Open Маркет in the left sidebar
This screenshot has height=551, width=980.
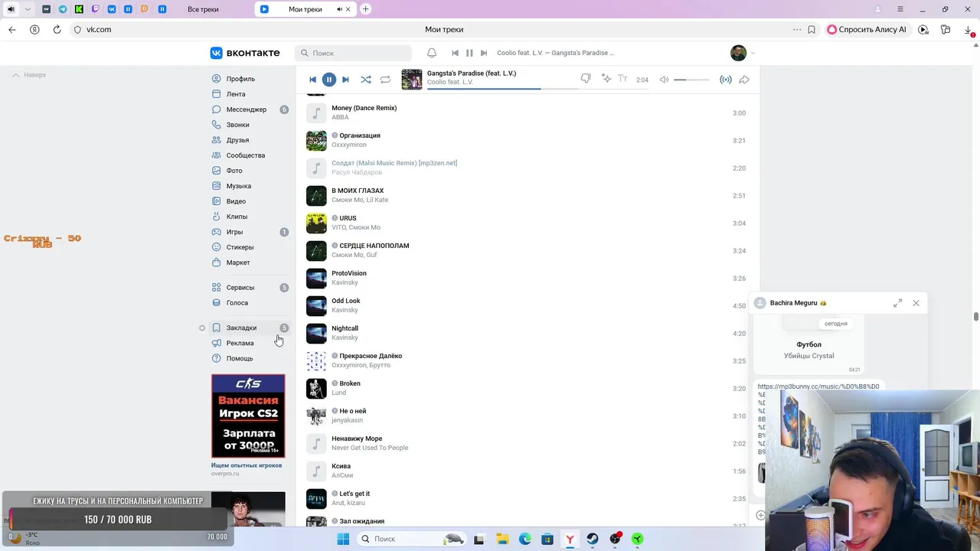click(x=238, y=262)
